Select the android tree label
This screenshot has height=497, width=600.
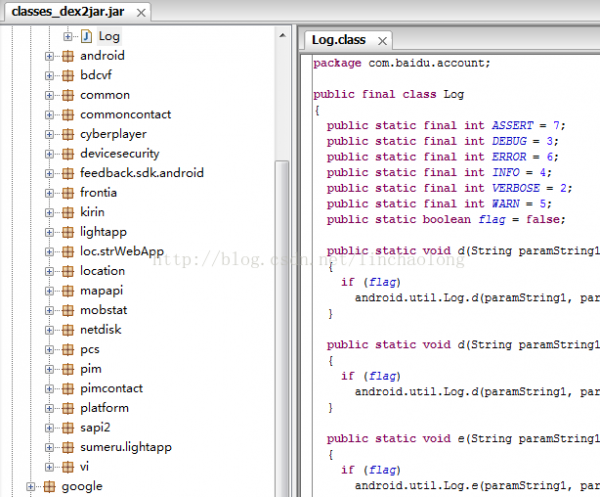pyautogui.click(x=102, y=56)
